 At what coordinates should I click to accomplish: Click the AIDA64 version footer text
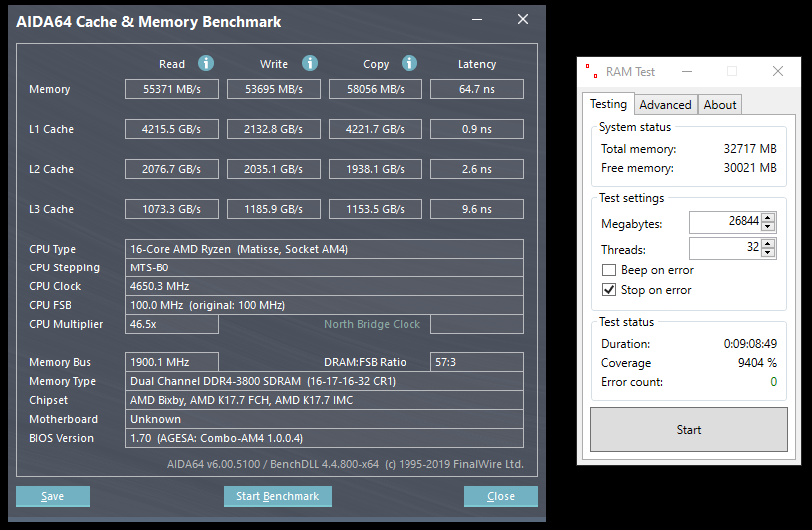coord(345,464)
